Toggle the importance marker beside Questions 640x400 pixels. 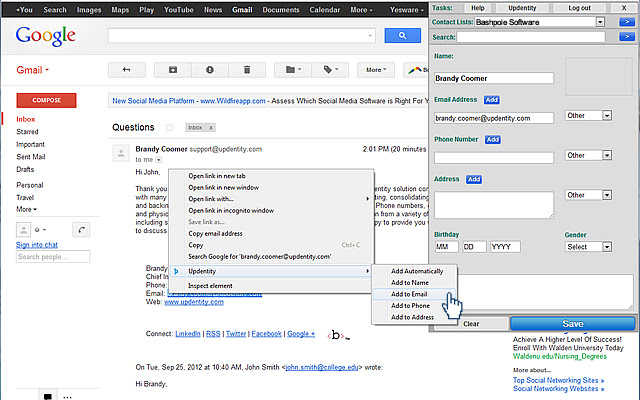coord(170,128)
